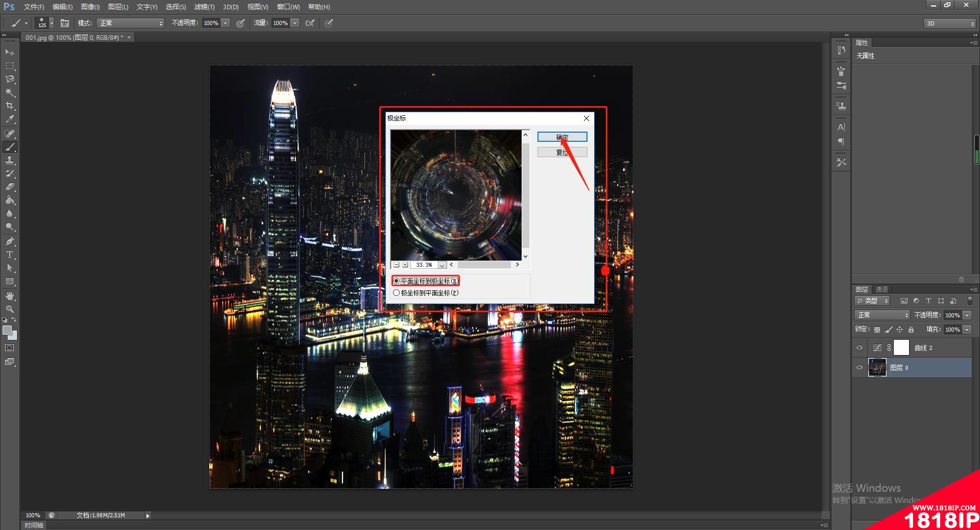Select the Dodge tool
Image resolution: width=980 pixels, height=530 pixels.
10,227
